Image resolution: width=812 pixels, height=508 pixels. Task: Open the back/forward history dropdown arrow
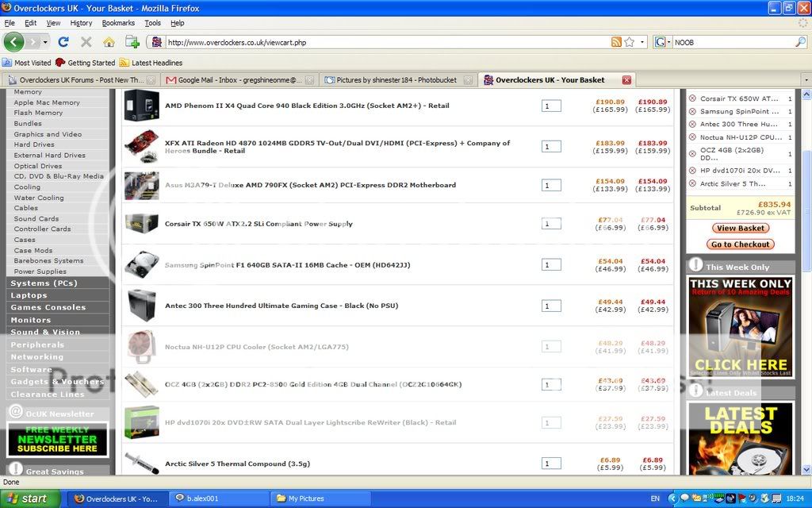tap(45, 42)
